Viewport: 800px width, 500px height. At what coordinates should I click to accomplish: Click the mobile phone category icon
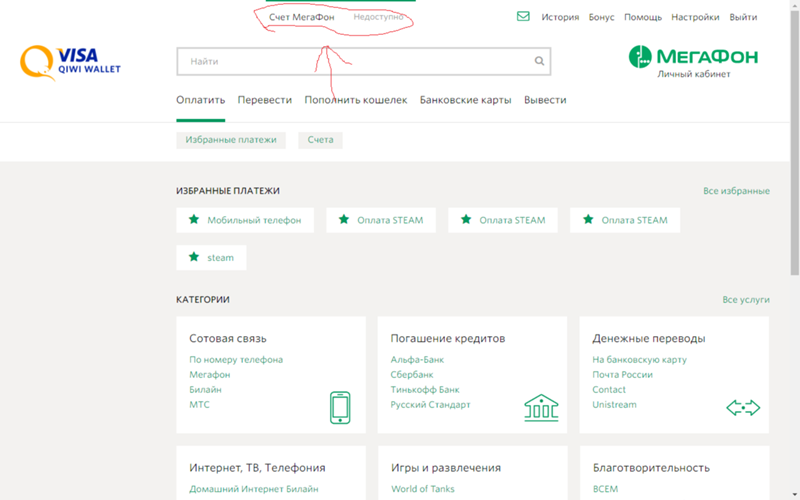(340, 407)
